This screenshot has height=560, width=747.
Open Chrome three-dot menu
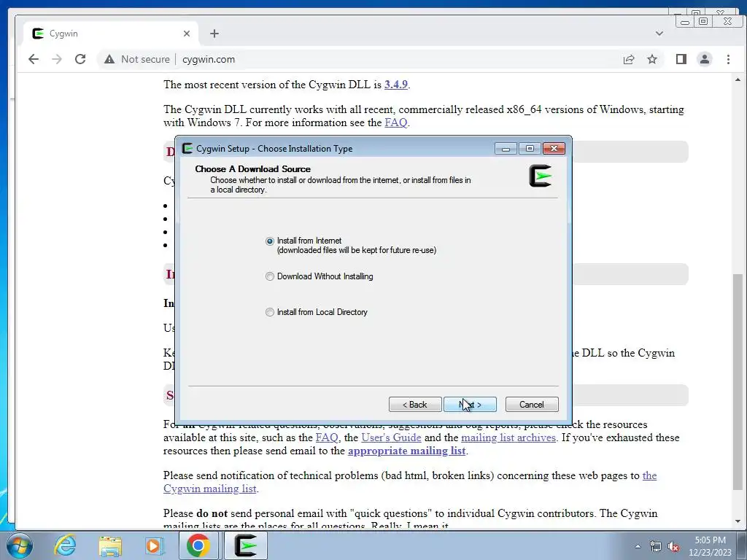pyautogui.click(x=728, y=59)
